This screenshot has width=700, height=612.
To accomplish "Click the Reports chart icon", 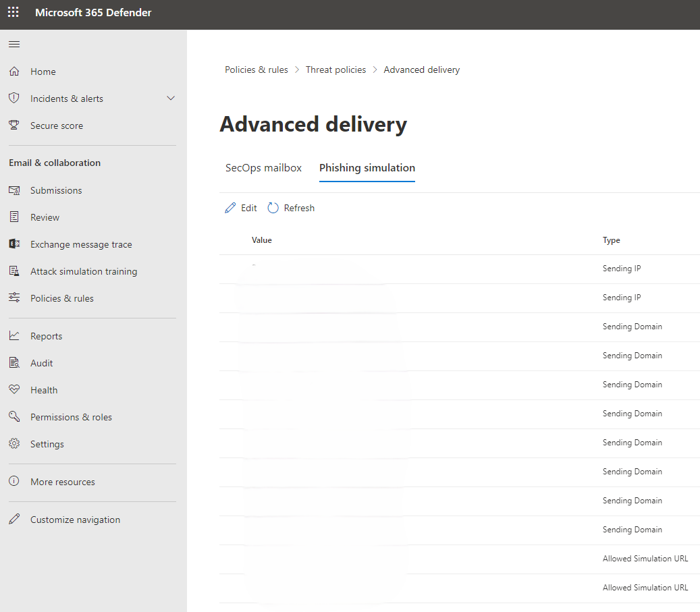I will coord(14,335).
